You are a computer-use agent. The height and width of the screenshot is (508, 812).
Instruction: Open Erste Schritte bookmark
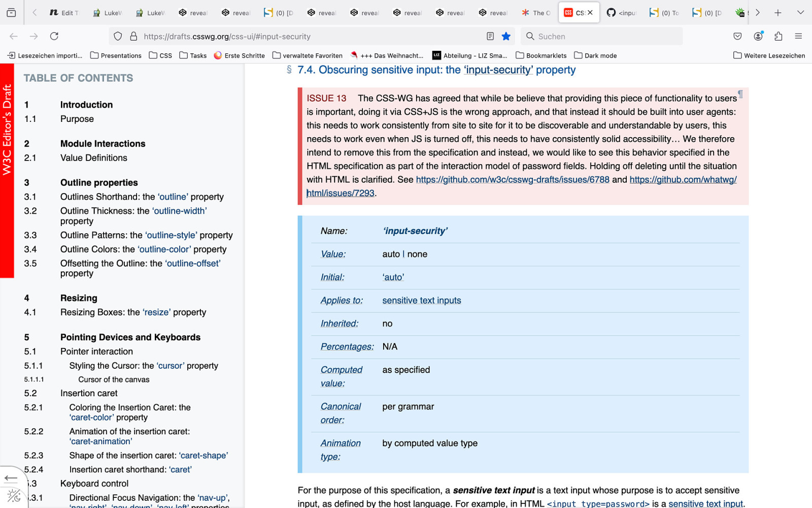239,55
